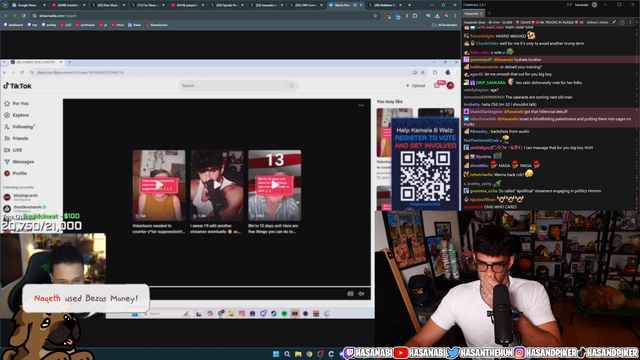Open a new Chrome tab

tap(409, 5)
